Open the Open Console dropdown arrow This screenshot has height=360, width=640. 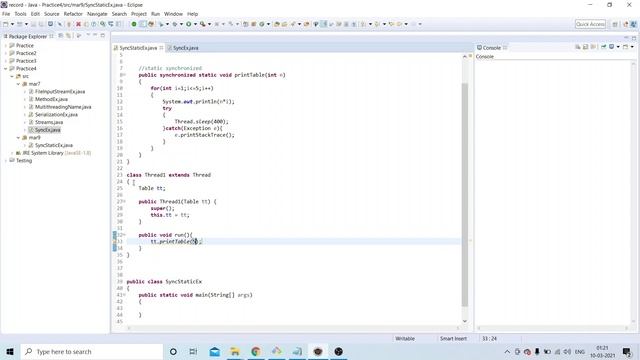click(632, 47)
